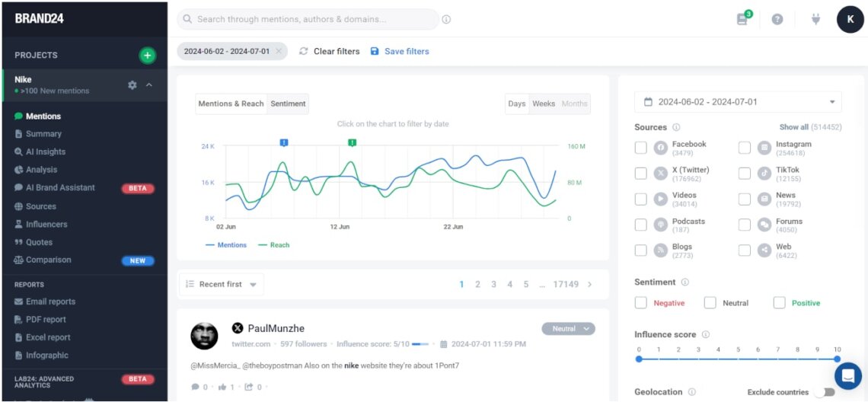Click the blue anomaly marker on chart

point(284,143)
